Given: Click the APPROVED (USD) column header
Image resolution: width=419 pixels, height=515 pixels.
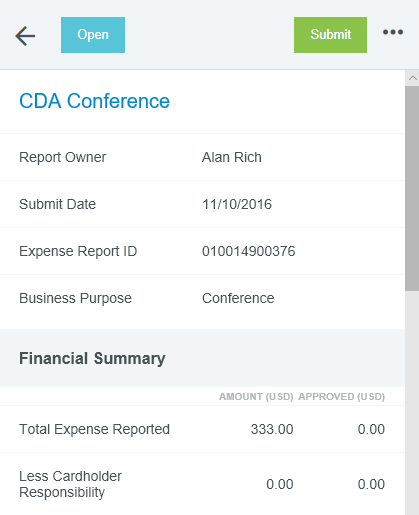Looking at the screenshot, I should tap(342, 397).
